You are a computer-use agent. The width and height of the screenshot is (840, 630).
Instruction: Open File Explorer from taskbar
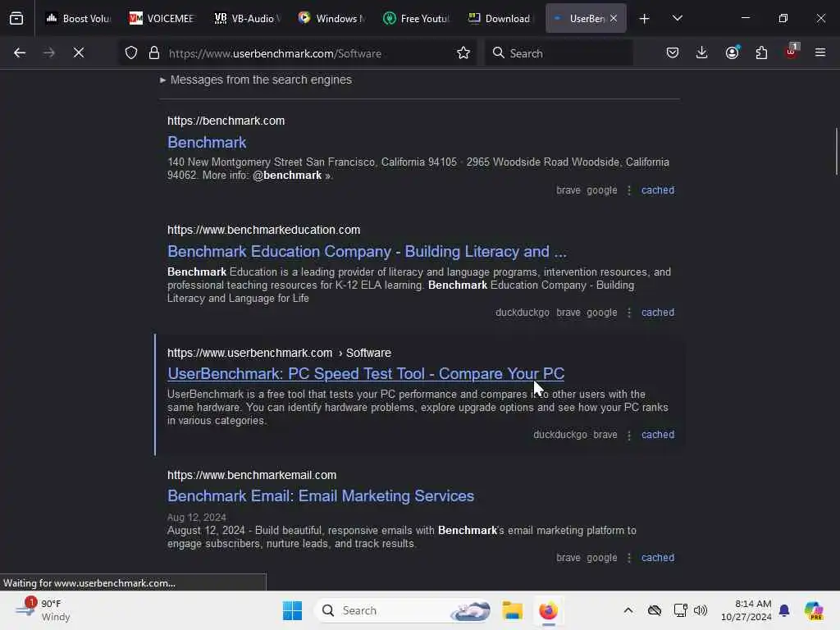click(512, 610)
